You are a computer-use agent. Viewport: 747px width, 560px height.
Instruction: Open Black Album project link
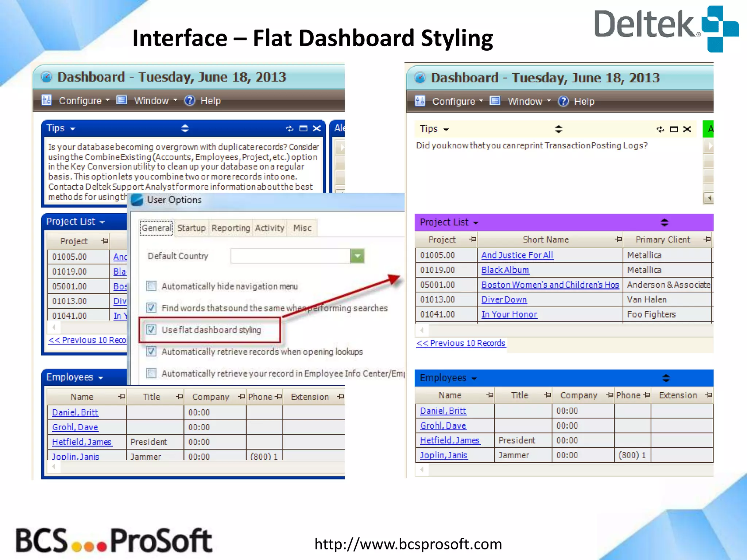(x=505, y=270)
